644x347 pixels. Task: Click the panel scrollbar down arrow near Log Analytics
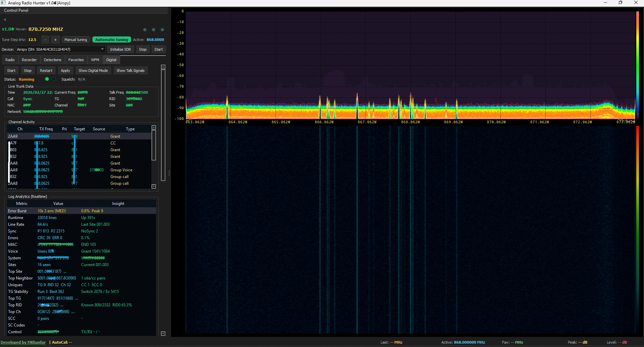pyautogui.click(x=163, y=334)
